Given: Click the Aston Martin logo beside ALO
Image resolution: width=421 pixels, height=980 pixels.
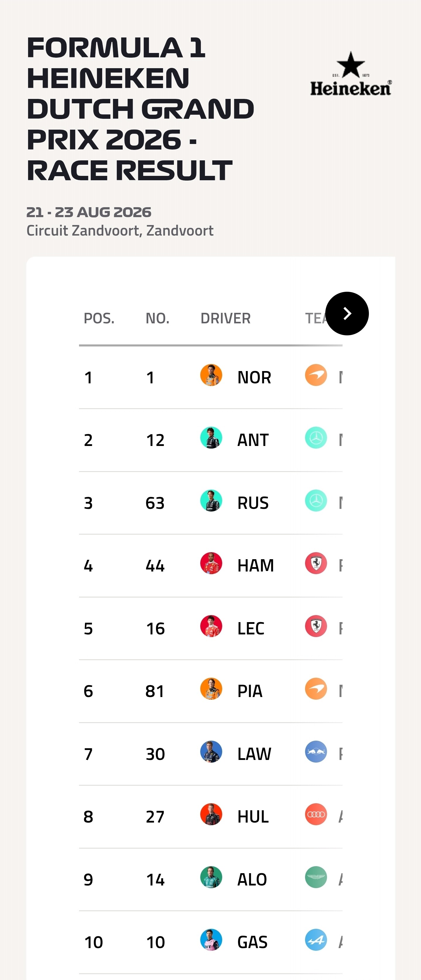Looking at the screenshot, I should 316,877.
